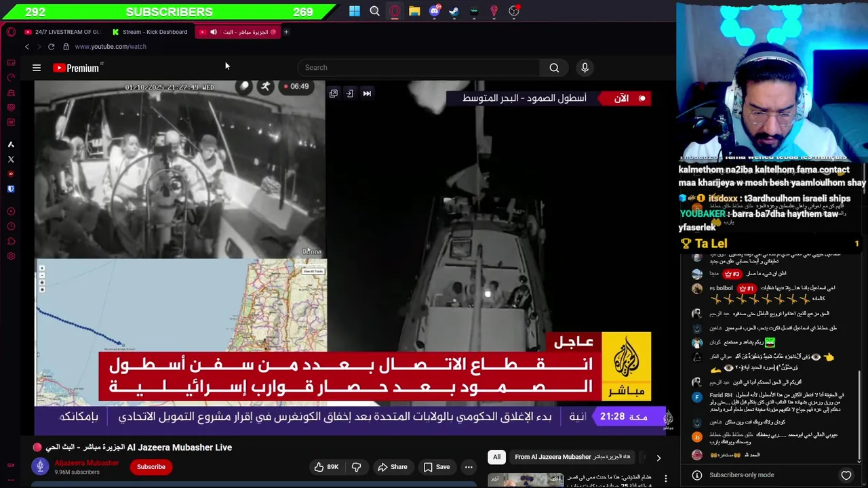Go back in browser history
Viewport: 868px width, 488px height.
click(27, 47)
